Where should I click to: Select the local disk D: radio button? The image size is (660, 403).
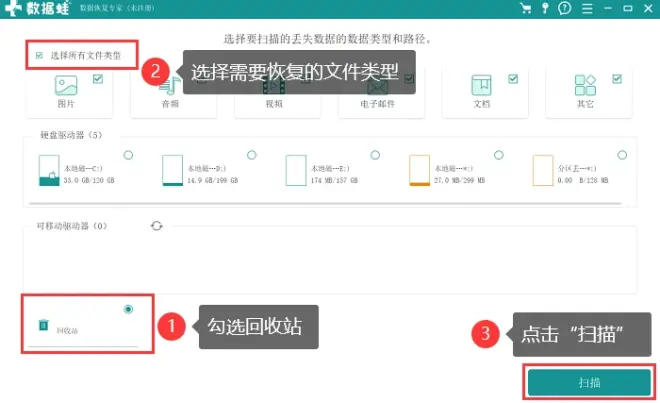tap(251, 155)
